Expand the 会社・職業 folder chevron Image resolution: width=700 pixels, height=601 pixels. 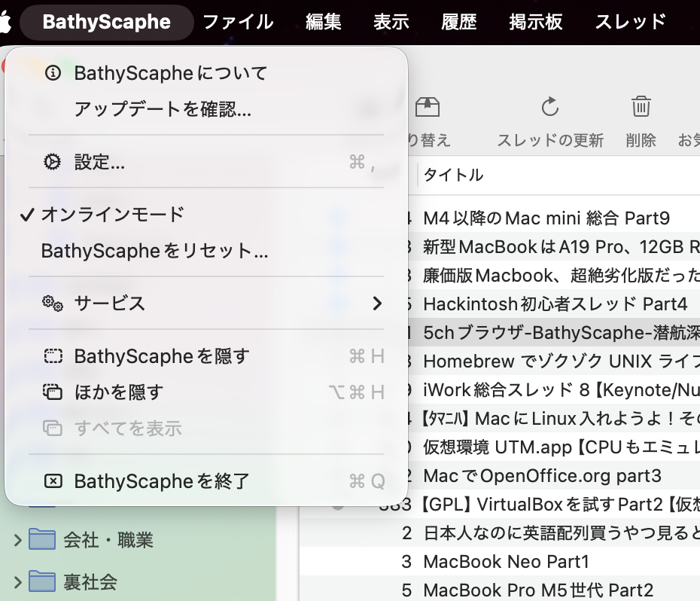pyautogui.click(x=18, y=540)
